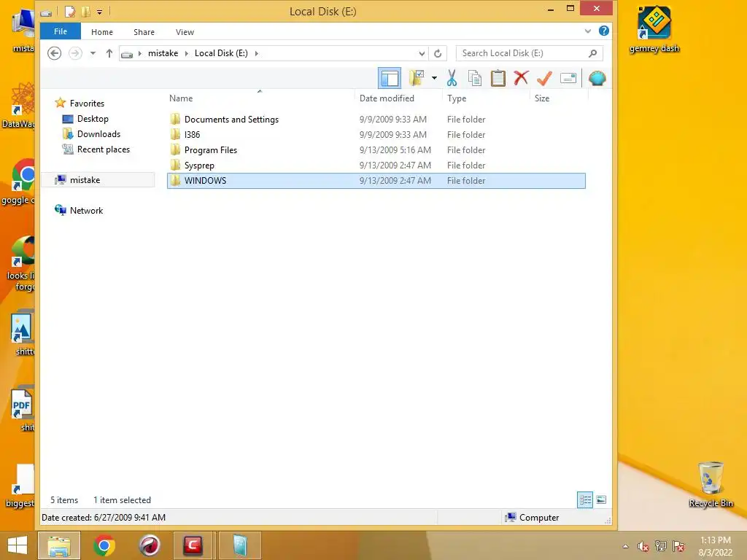Sort by Date modified column header
This screenshot has height=560, width=747.
[x=387, y=98]
